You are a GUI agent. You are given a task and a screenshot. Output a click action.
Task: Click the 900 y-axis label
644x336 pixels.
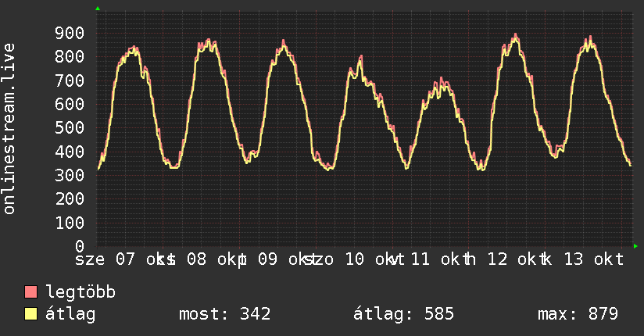coord(70,34)
